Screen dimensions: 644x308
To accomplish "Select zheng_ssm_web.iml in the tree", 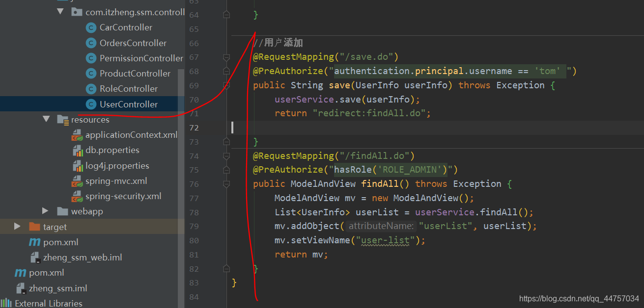I will 83,257.
